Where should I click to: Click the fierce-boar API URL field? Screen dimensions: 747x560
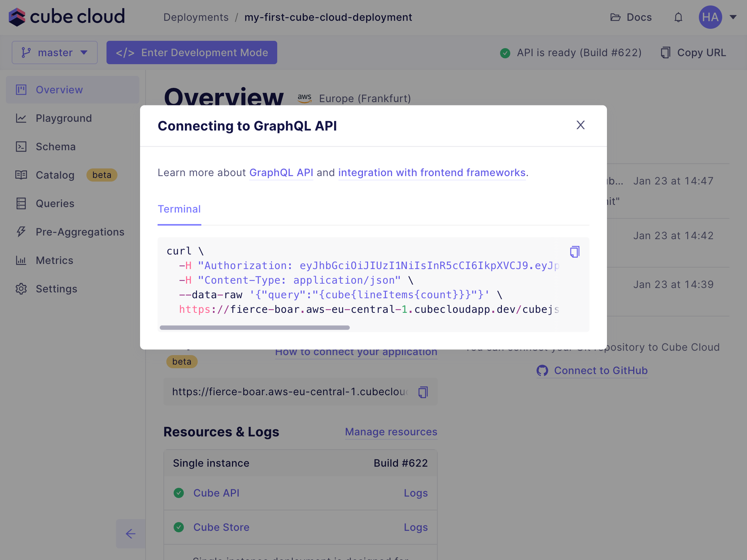tap(301, 392)
